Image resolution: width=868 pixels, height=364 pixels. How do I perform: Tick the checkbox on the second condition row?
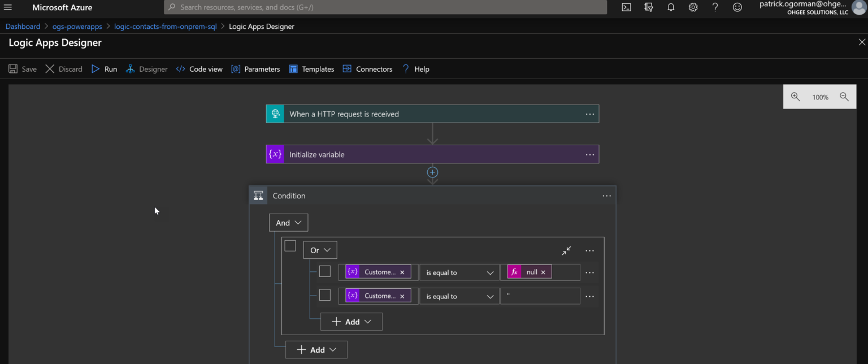[325, 294]
